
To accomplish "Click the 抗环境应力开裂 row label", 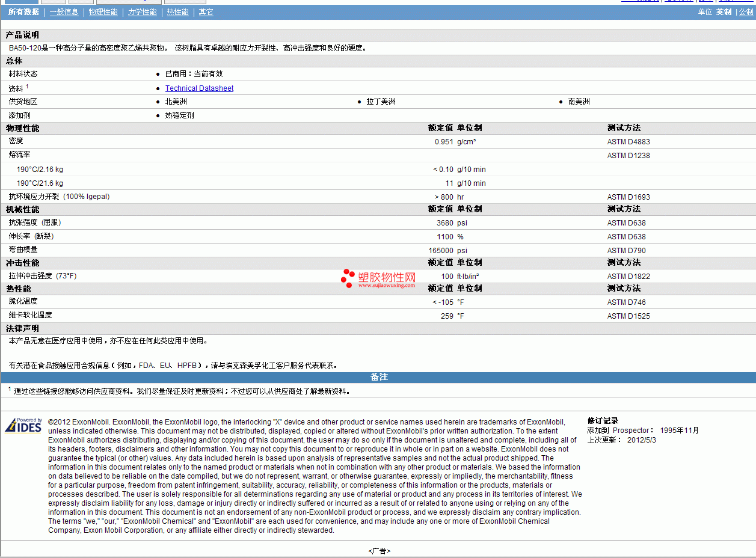I will pyautogui.click(x=59, y=197).
